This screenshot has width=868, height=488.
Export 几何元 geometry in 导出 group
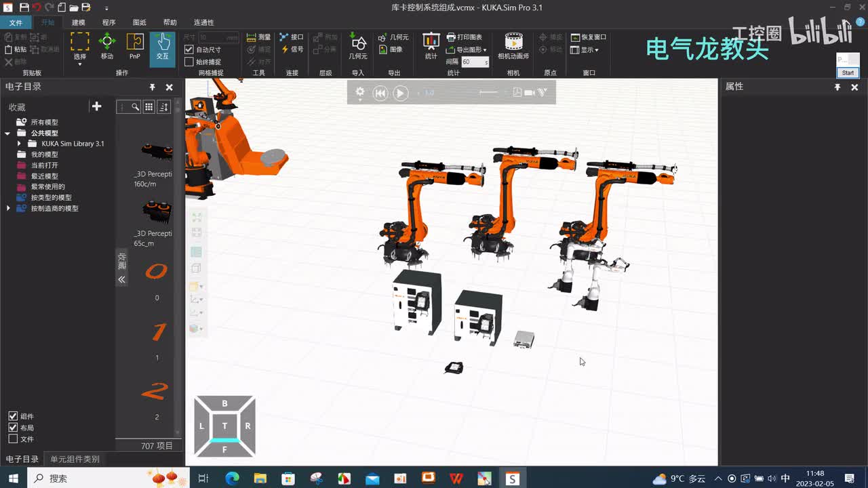pos(393,37)
